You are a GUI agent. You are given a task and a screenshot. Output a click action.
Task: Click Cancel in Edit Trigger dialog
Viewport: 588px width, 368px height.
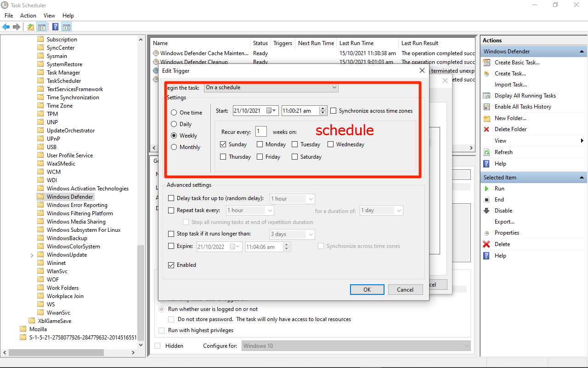coord(405,289)
